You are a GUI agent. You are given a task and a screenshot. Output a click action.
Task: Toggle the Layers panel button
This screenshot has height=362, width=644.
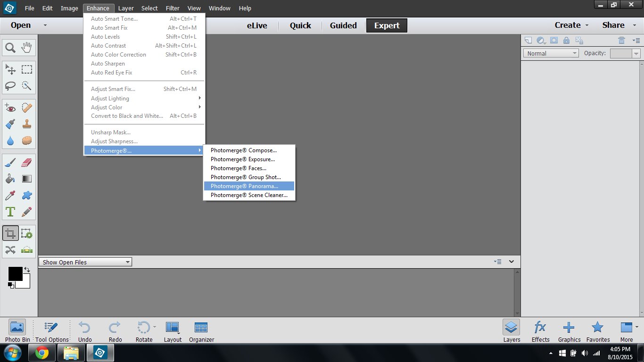click(512, 331)
